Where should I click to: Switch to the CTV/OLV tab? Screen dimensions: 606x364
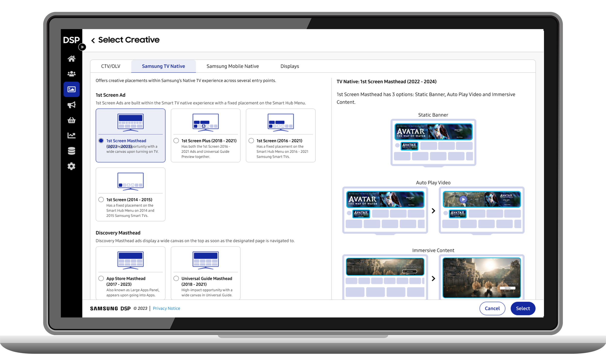point(111,66)
